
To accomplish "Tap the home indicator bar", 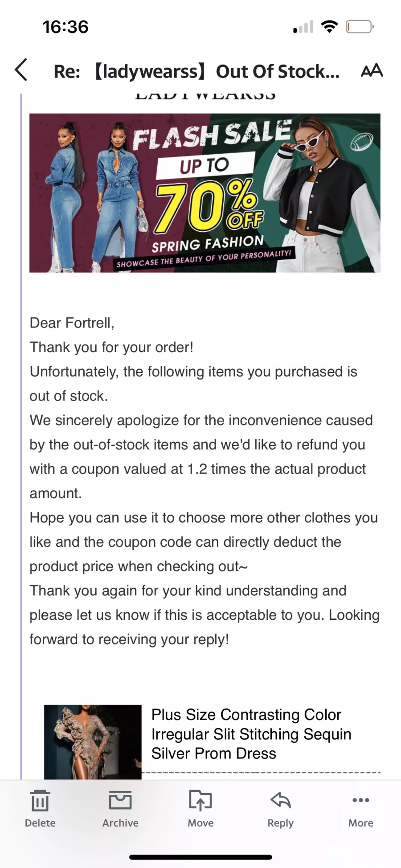I will click(x=200, y=857).
